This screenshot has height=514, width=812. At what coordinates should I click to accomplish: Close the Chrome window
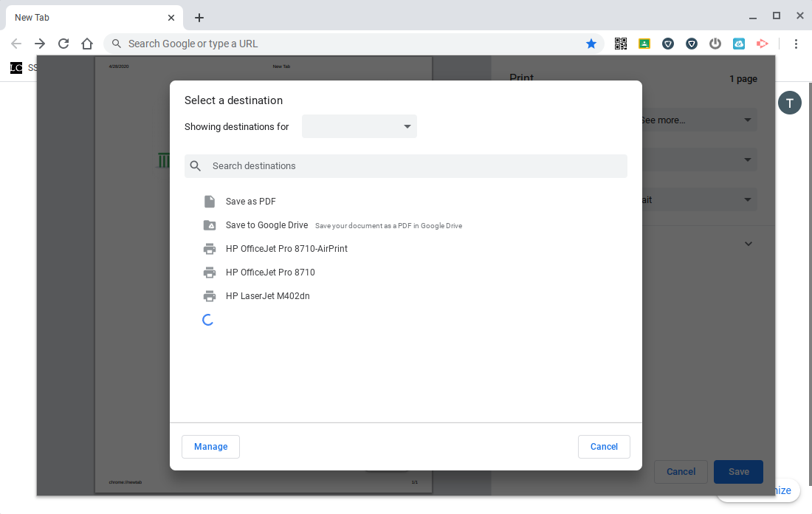pyautogui.click(x=799, y=16)
